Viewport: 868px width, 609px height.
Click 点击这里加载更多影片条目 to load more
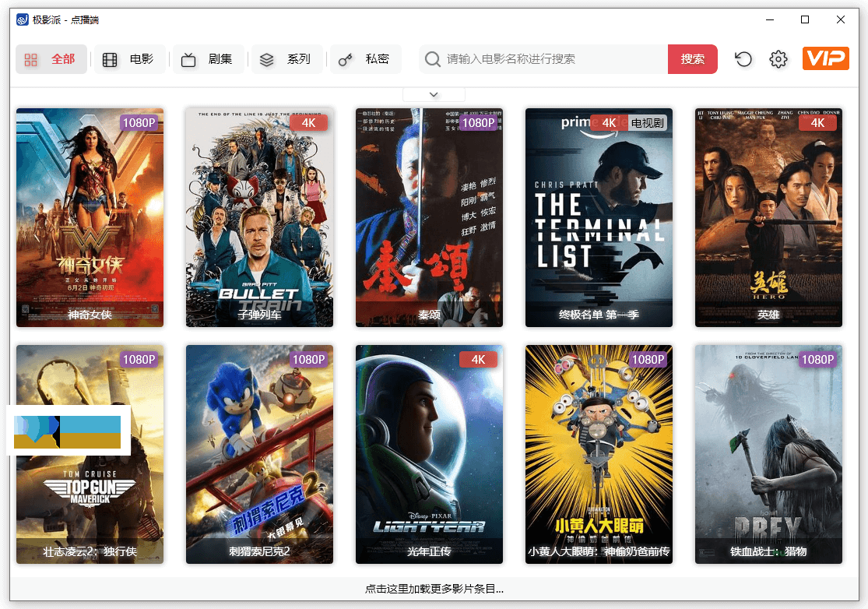tap(434, 589)
